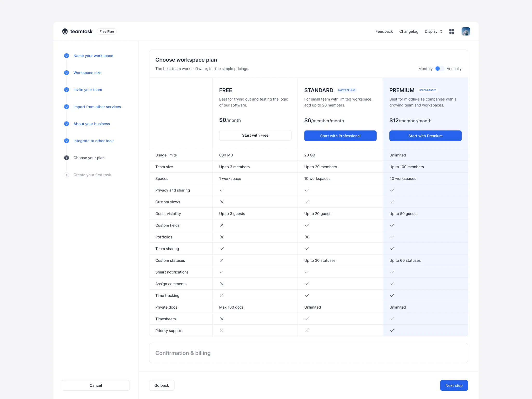This screenshot has height=399, width=532.
Task: Click step 7 number badge
Action: tap(66, 175)
